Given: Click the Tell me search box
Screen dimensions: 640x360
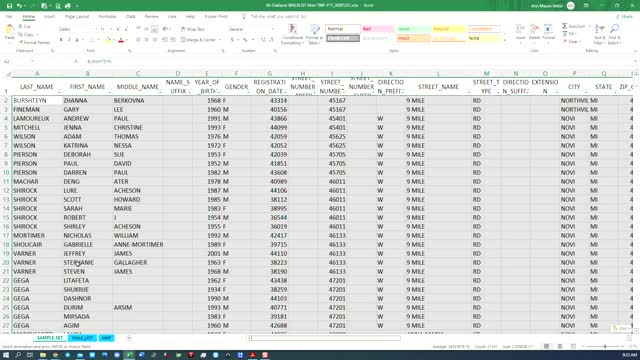Looking at the screenshot, I should click(x=278, y=17).
